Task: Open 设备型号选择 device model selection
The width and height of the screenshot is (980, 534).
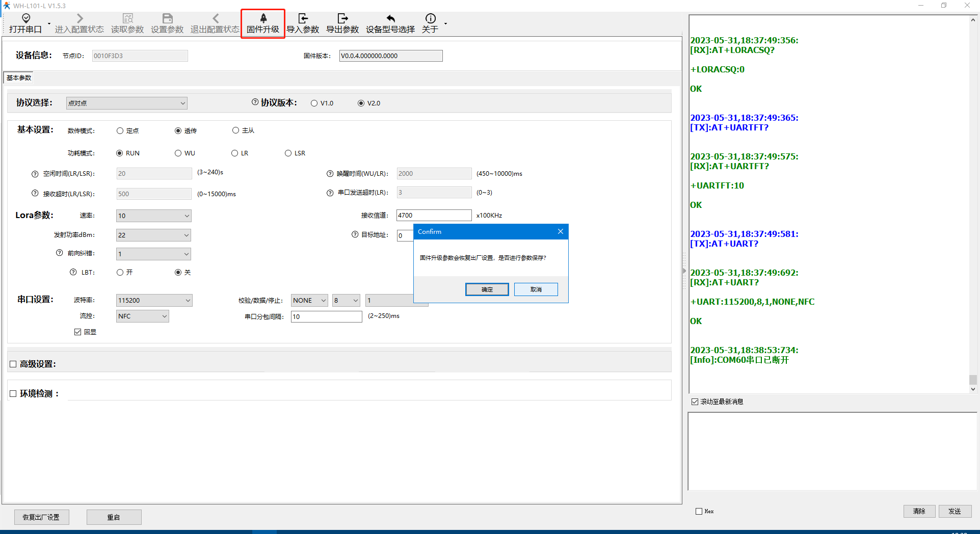Action: click(390, 23)
